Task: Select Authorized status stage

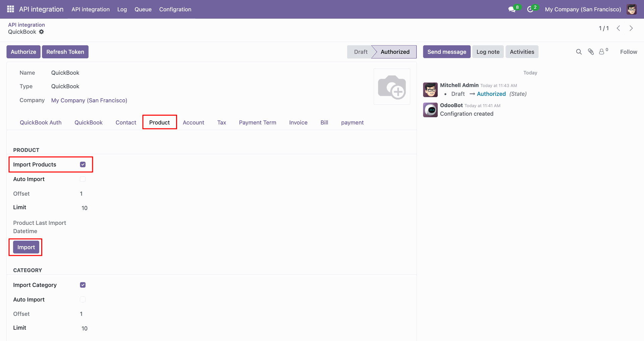Action: (x=395, y=52)
